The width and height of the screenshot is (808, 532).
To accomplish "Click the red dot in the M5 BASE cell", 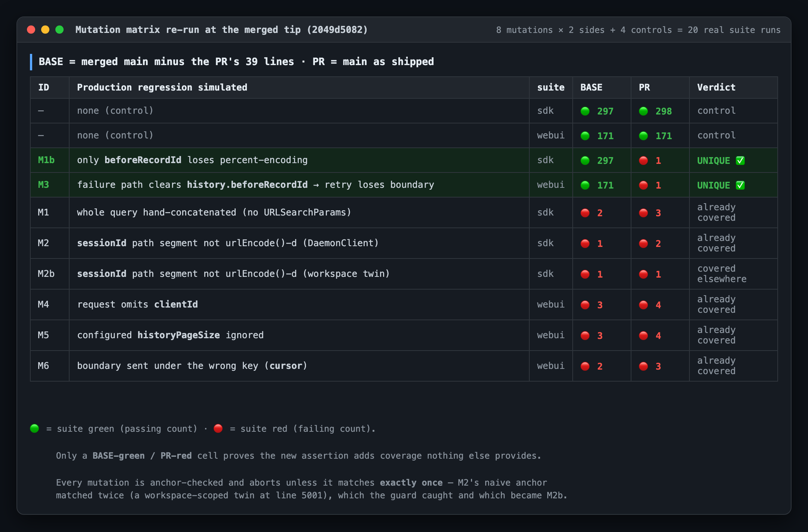I will (585, 336).
